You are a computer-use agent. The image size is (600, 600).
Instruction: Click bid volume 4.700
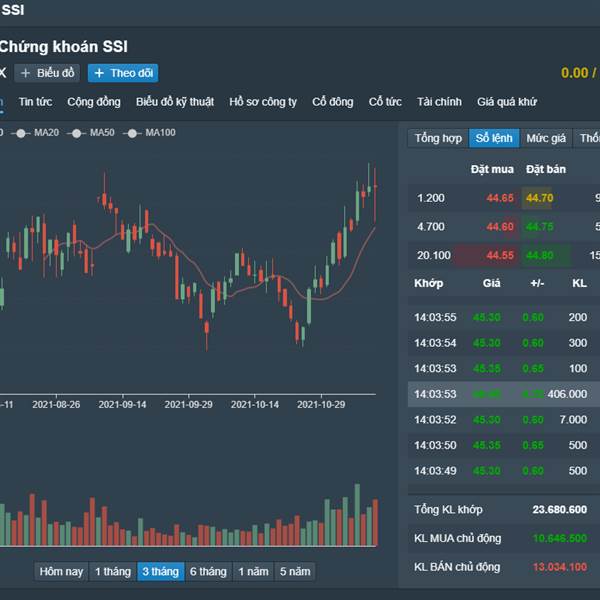(431, 227)
